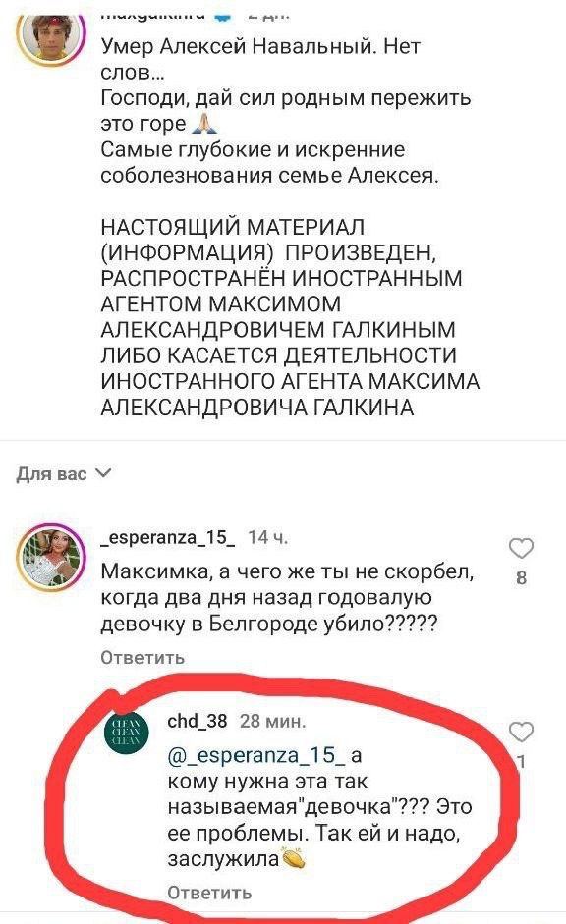Open the @_esperanza_15_ mention link

[256, 755]
